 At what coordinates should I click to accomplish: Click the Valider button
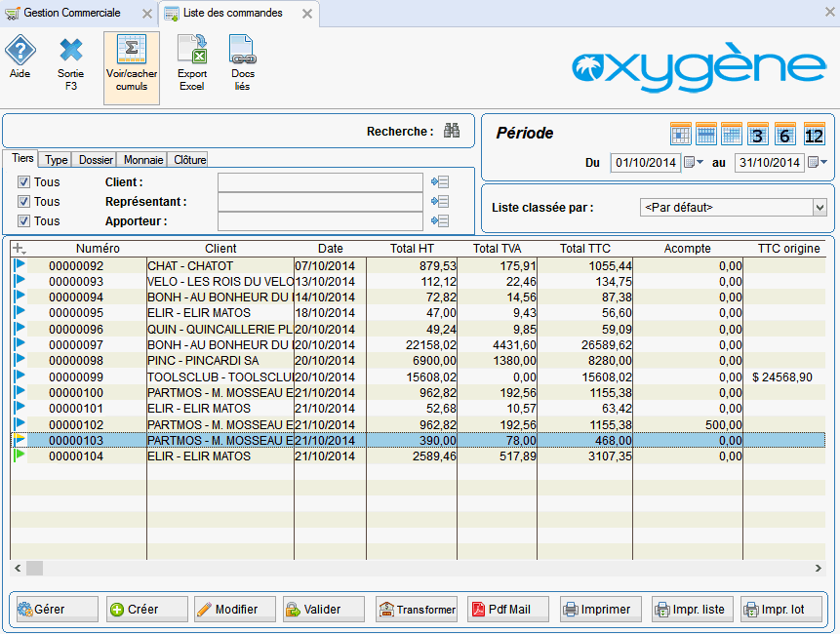324,610
